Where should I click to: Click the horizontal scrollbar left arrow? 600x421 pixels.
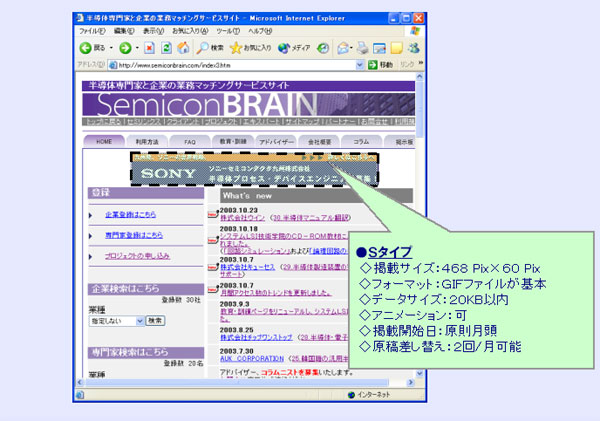[80, 382]
